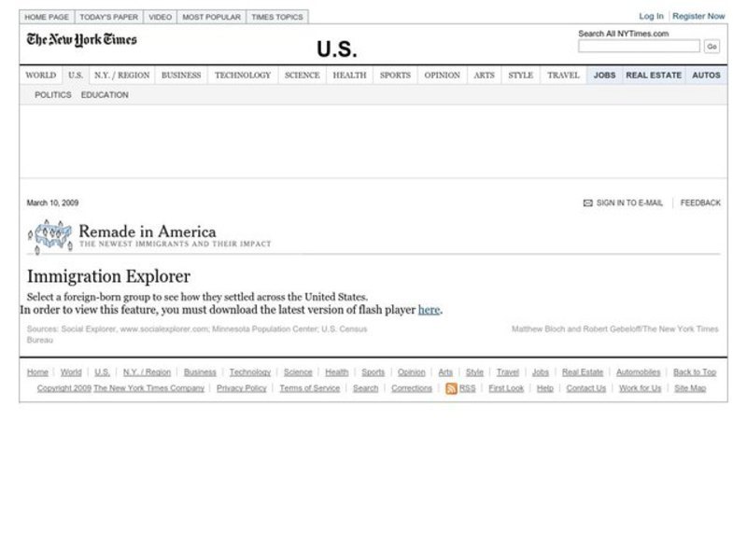Follow the 'here' flash player download link
747x560 pixels.
(x=429, y=310)
